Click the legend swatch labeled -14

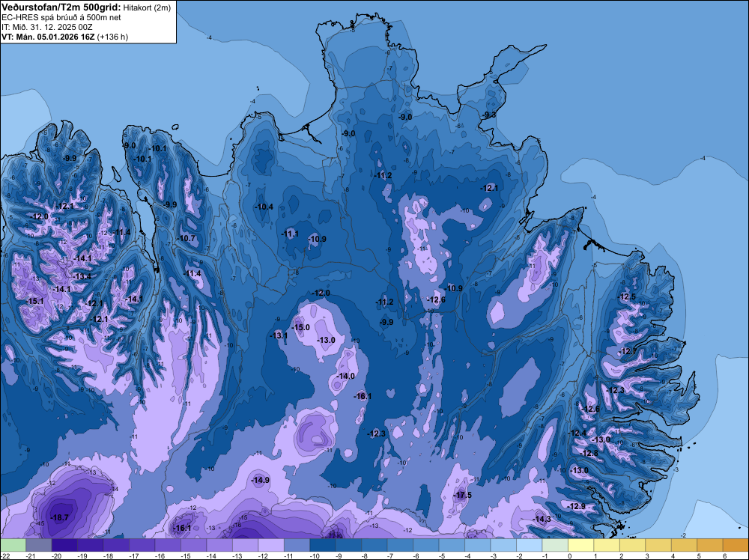[219, 545]
